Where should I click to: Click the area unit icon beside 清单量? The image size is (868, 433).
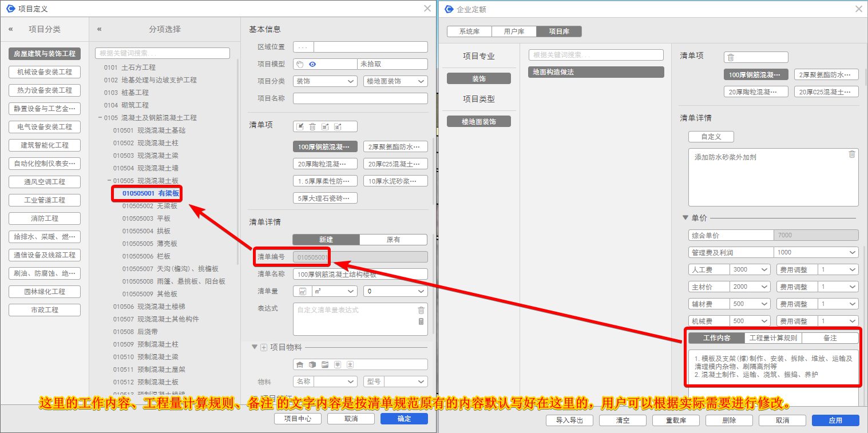[x=303, y=291]
